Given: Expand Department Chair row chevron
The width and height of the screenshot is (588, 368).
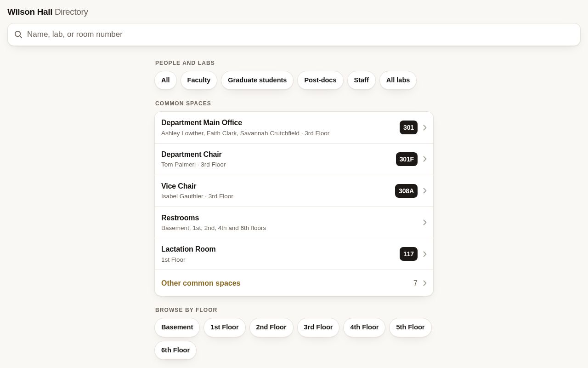Looking at the screenshot, I should click(x=425, y=159).
